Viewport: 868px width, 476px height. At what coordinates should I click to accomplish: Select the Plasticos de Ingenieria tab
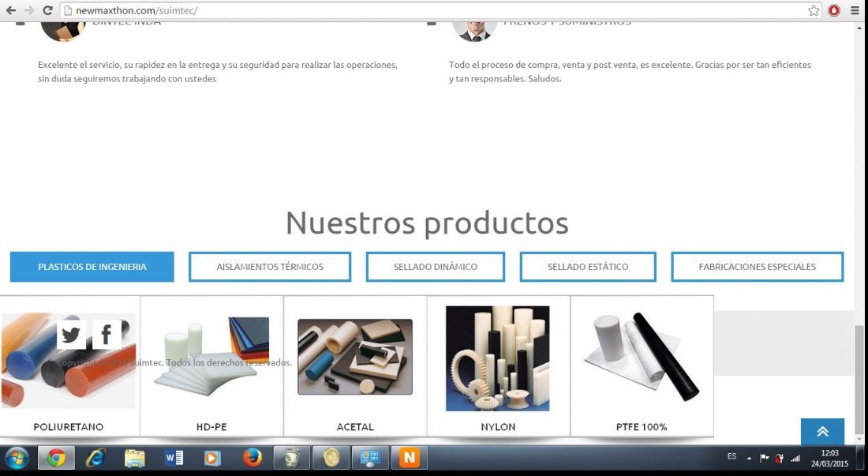(x=92, y=267)
